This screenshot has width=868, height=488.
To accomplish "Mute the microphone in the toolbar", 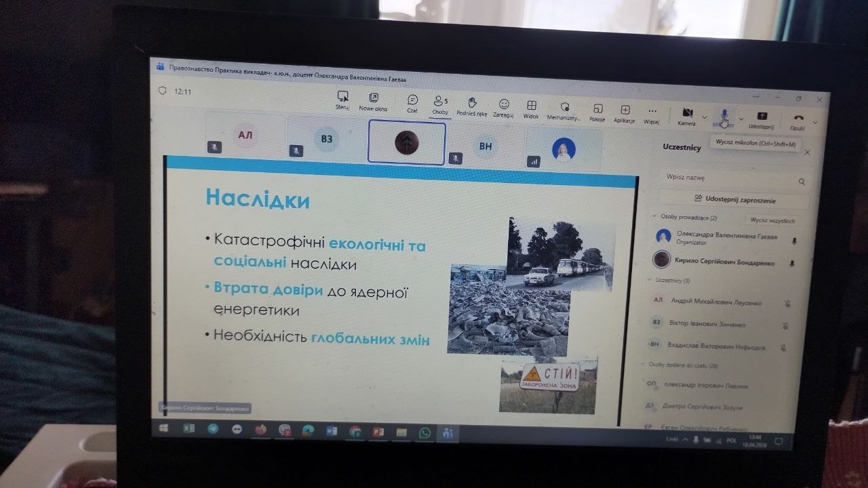I will pos(724,117).
